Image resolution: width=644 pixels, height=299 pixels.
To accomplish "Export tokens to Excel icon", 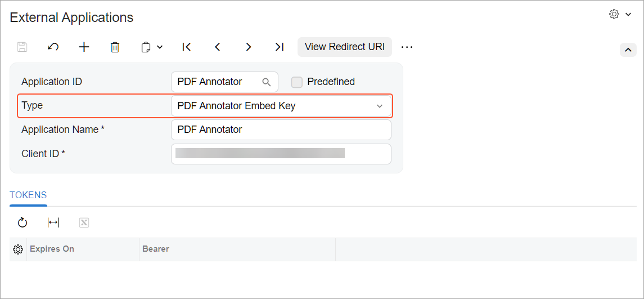I will point(84,222).
